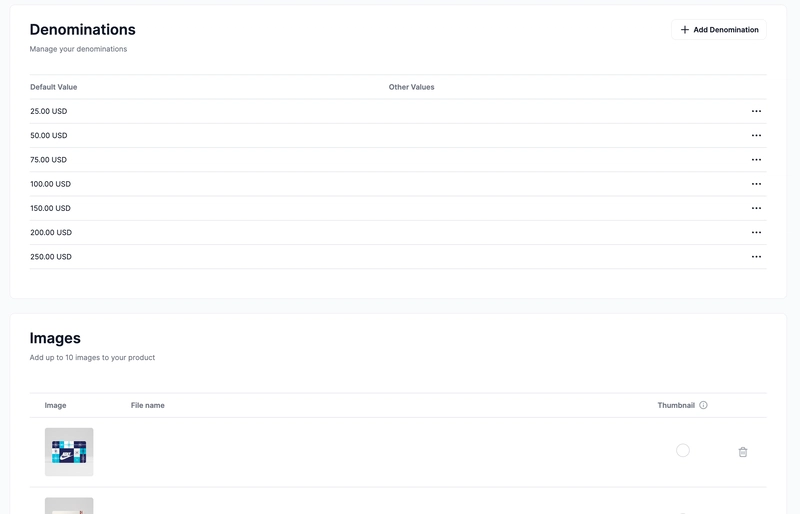800x514 pixels.
Task: Click the Other Values column header
Action: click(411, 87)
